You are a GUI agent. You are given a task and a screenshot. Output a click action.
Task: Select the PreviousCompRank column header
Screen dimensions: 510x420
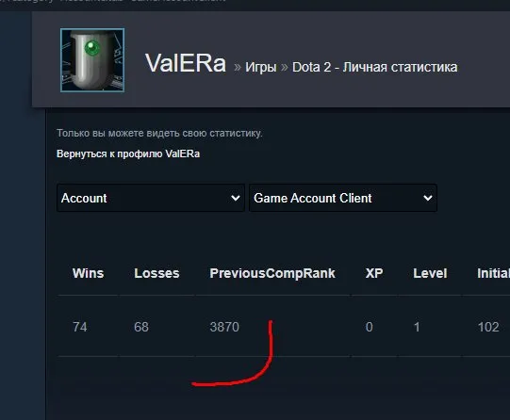click(272, 273)
